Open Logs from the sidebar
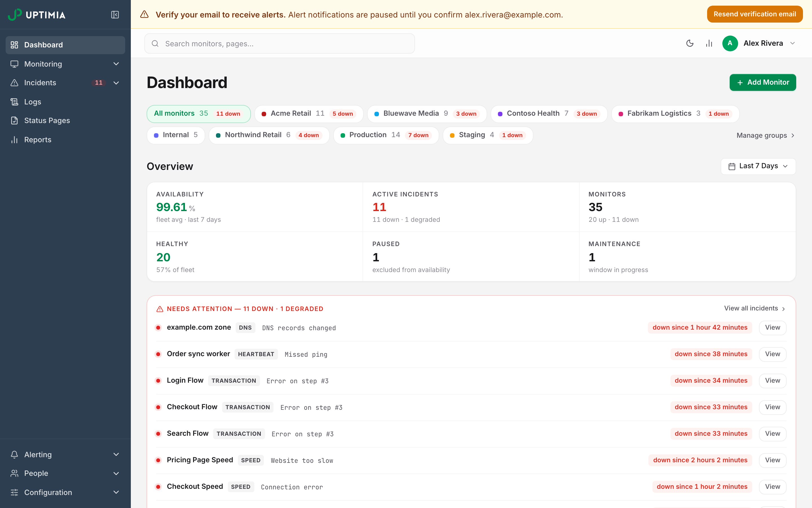 pyautogui.click(x=65, y=102)
